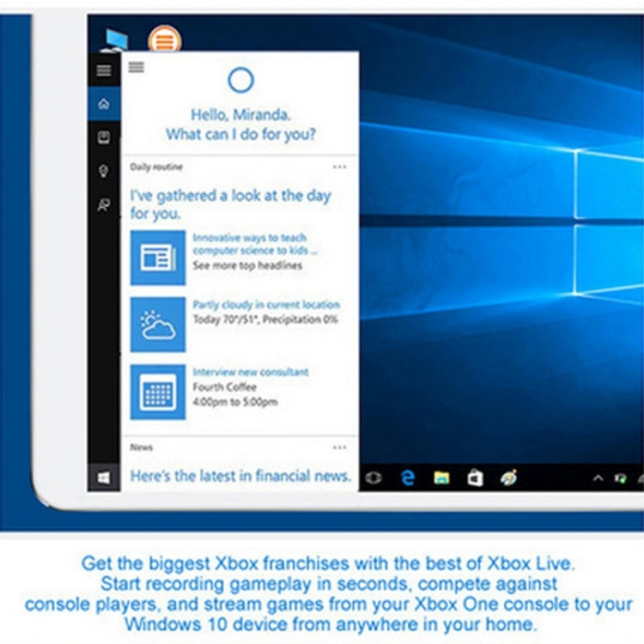Image resolution: width=644 pixels, height=644 pixels.
Task: Open 'Innovative ways to teach computer science' headline
Action: click(255, 244)
